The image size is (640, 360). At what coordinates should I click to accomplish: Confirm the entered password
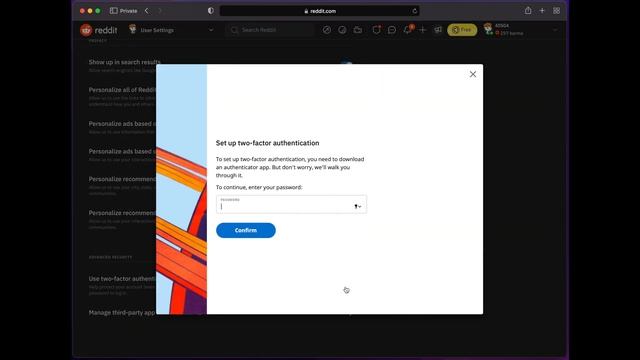click(x=246, y=230)
